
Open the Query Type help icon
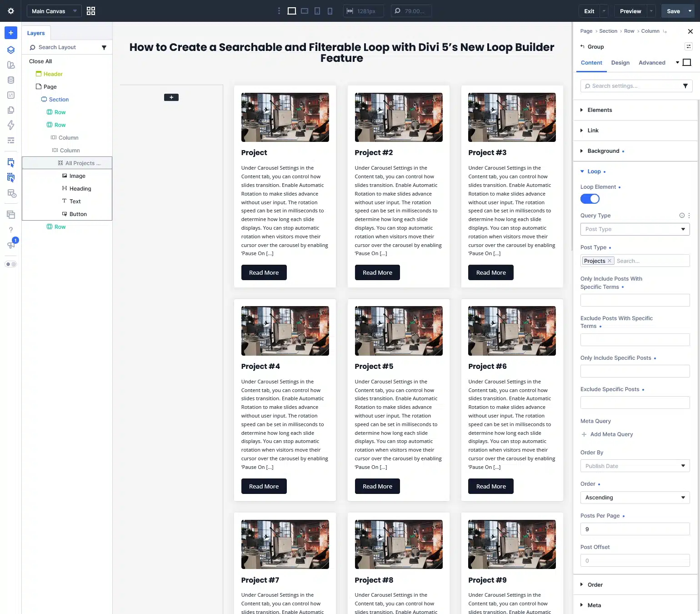(682, 216)
